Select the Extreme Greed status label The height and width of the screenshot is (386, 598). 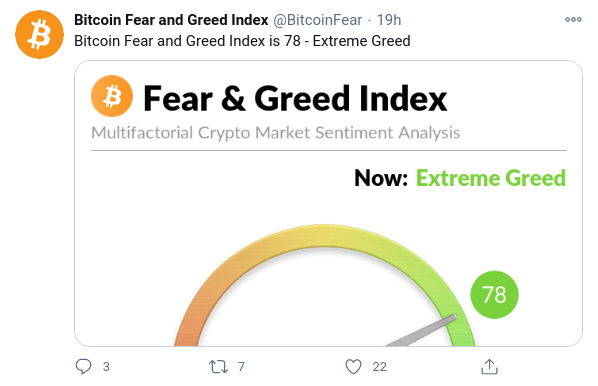point(490,178)
